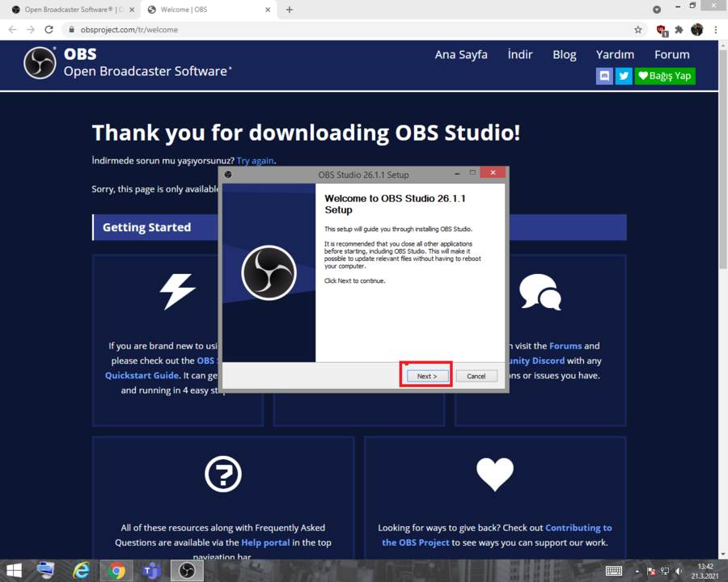Open the Quickstart Guide link
The image size is (728, 582).
coord(142,375)
